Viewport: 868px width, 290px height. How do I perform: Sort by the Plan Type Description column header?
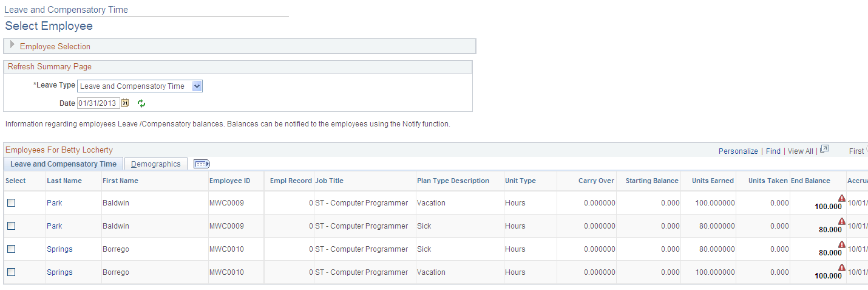coord(453,181)
